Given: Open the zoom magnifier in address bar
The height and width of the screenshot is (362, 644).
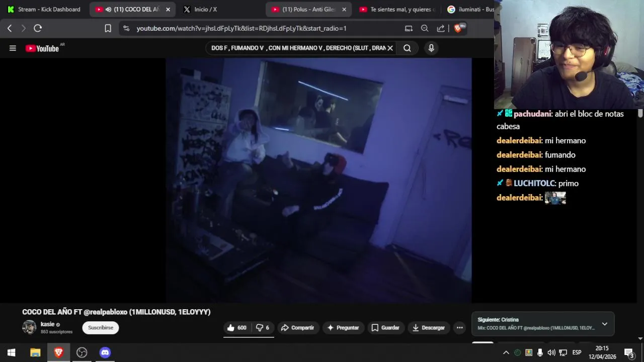Looking at the screenshot, I should pyautogui.click(x=425, y=29).
